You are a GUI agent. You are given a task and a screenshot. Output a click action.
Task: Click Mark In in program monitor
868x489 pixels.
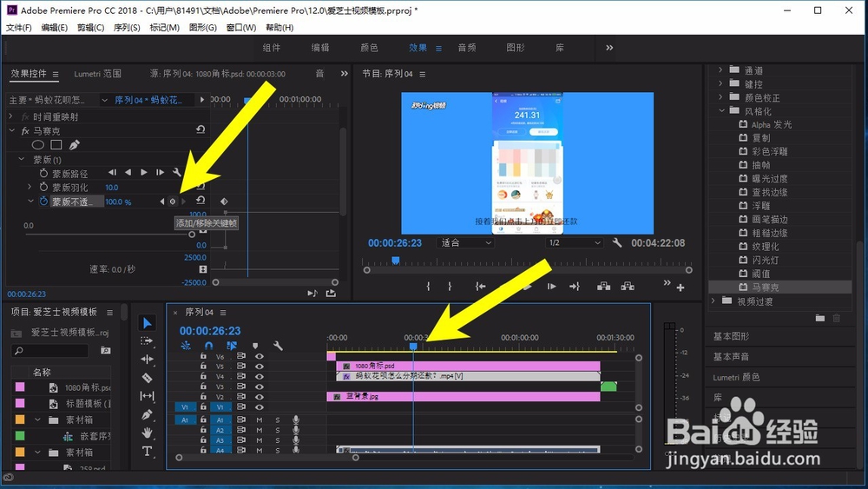(x=428, y=287)
